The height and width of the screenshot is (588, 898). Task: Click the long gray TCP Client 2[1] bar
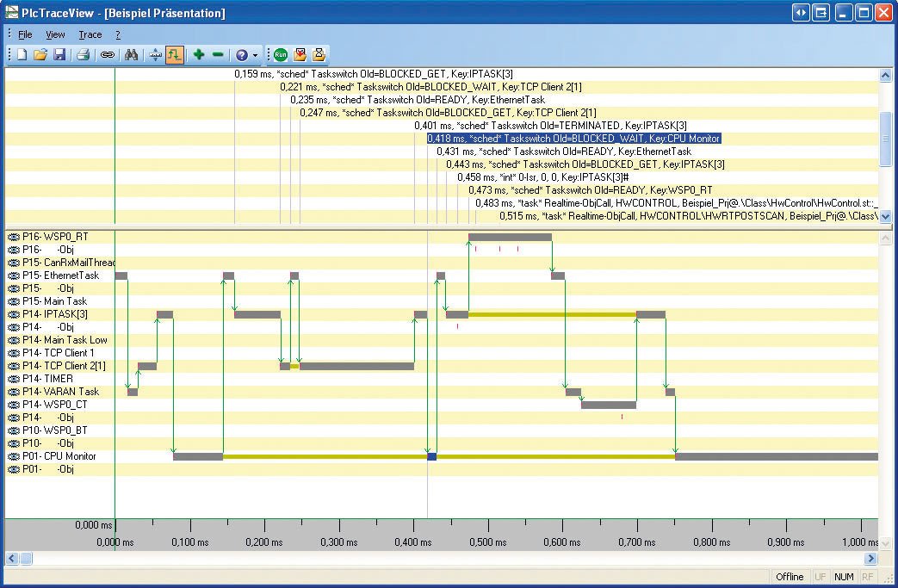point(356,366)
